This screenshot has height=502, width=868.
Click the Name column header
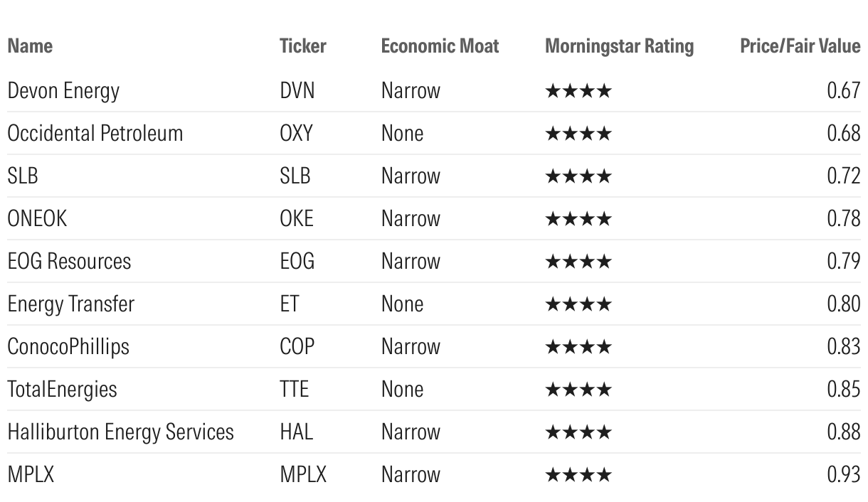pos(30,46)
